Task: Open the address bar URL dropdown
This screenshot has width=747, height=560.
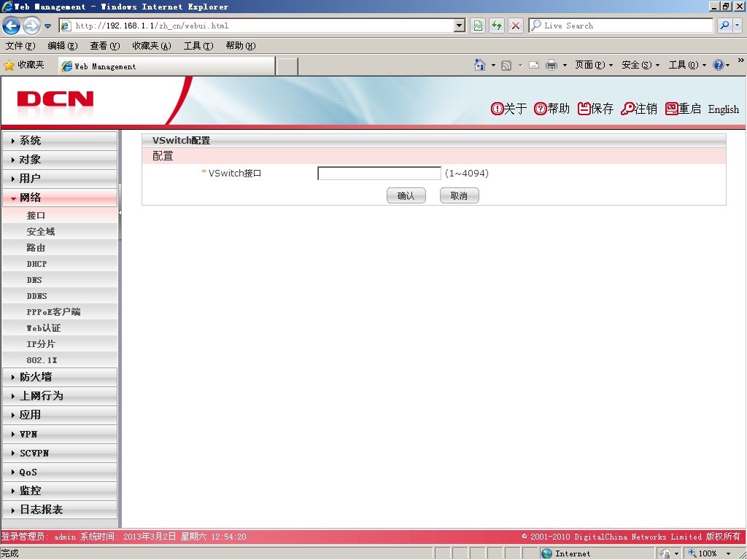Action: coord(460,26)
